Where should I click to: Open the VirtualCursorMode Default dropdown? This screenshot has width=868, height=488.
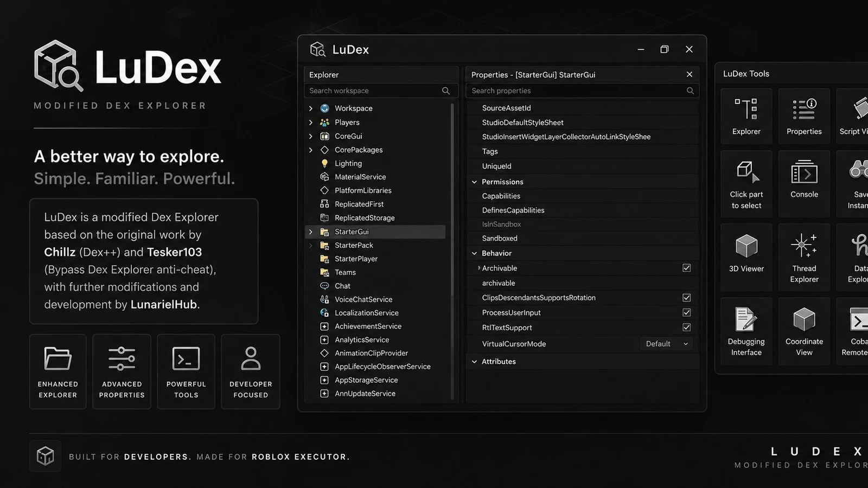[667, 344]
